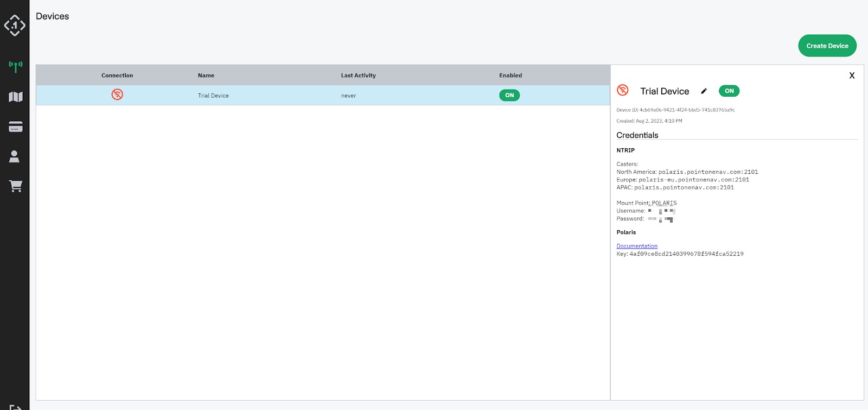Click the Credentials section heading
Image resolution: width=868 pixels, height=410 pixels.
(x=637, y=135)
